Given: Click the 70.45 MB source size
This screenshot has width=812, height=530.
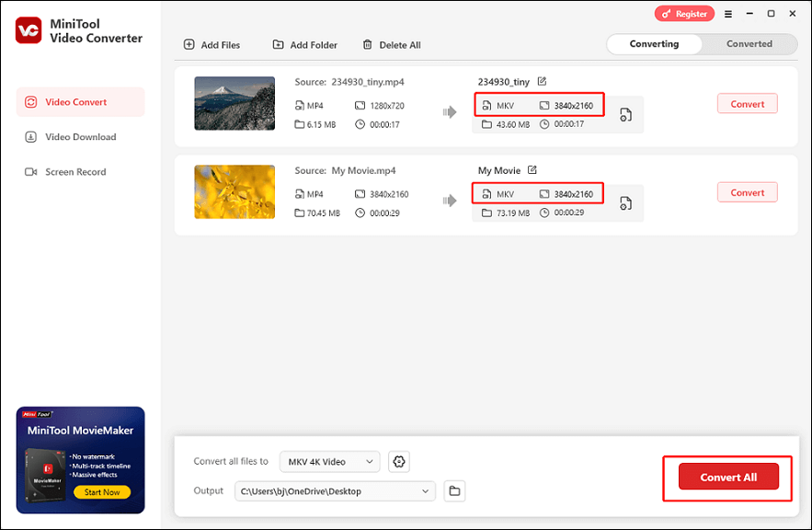Looking at the screenshot, I should pos(317,213).
